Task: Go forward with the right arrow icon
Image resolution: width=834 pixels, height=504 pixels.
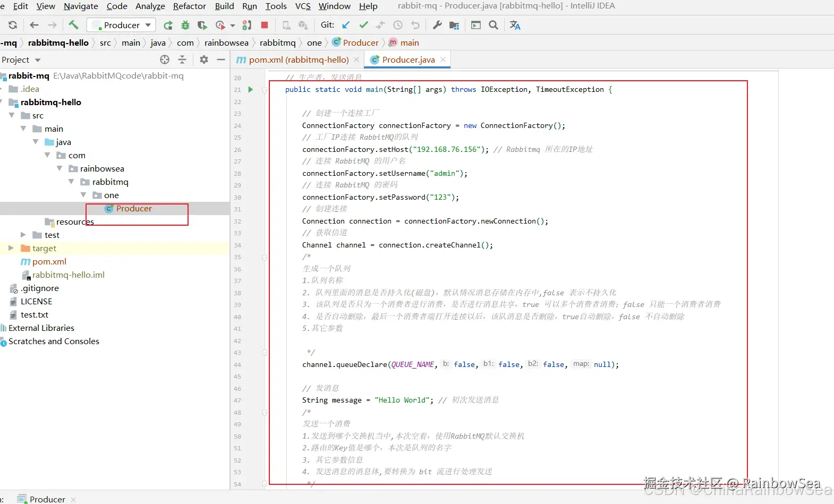Action: tap(52, 25)
